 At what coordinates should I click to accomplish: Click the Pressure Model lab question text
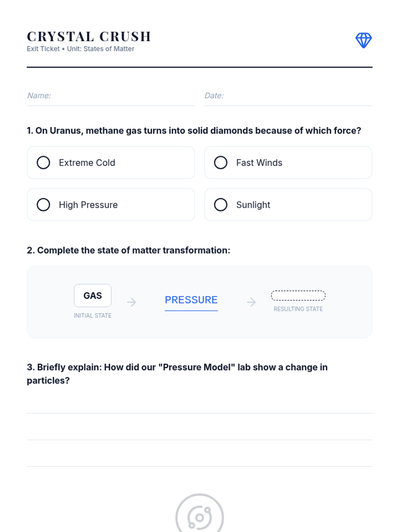click(x=177, y=374)
